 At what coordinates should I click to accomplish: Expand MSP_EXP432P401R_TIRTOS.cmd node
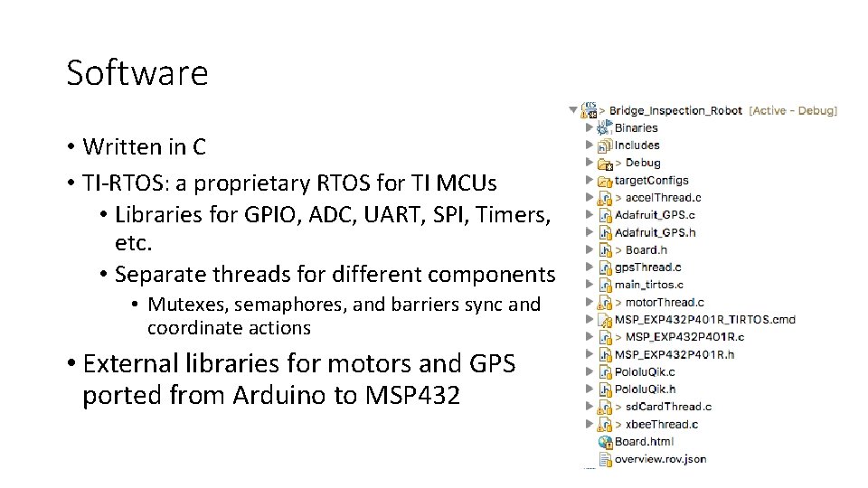click(589, 319)
